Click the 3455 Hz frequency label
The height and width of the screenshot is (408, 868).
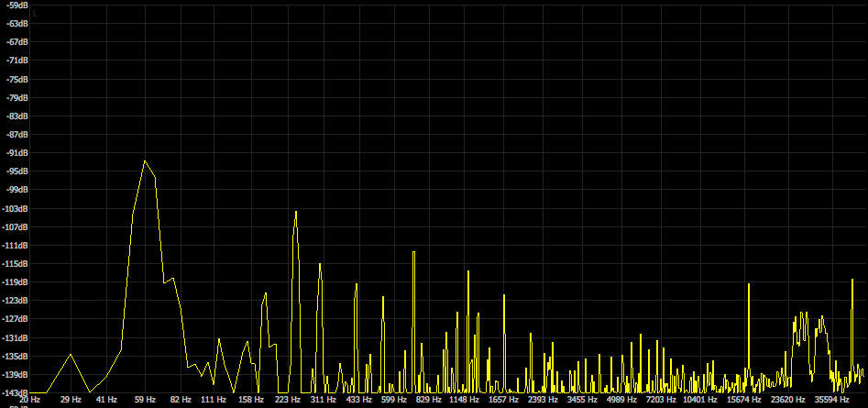582,399
